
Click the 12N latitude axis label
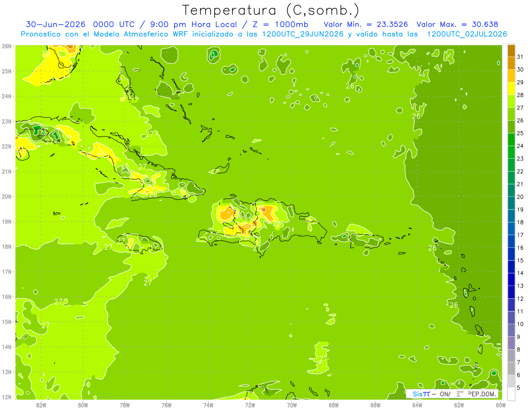point(6,397)
